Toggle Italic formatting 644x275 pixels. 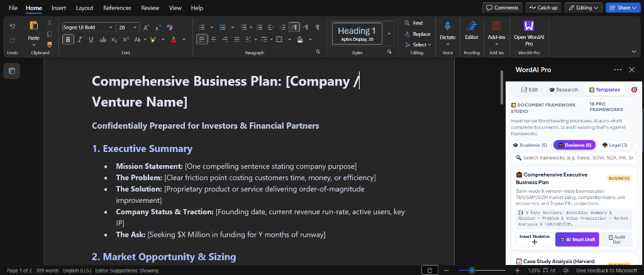[x=80, y=40]
